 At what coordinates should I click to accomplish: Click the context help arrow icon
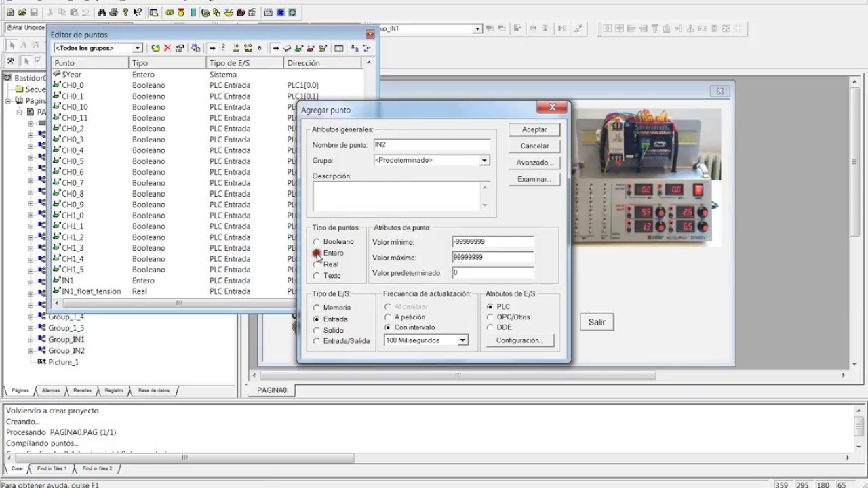click(x=138, y=12)
